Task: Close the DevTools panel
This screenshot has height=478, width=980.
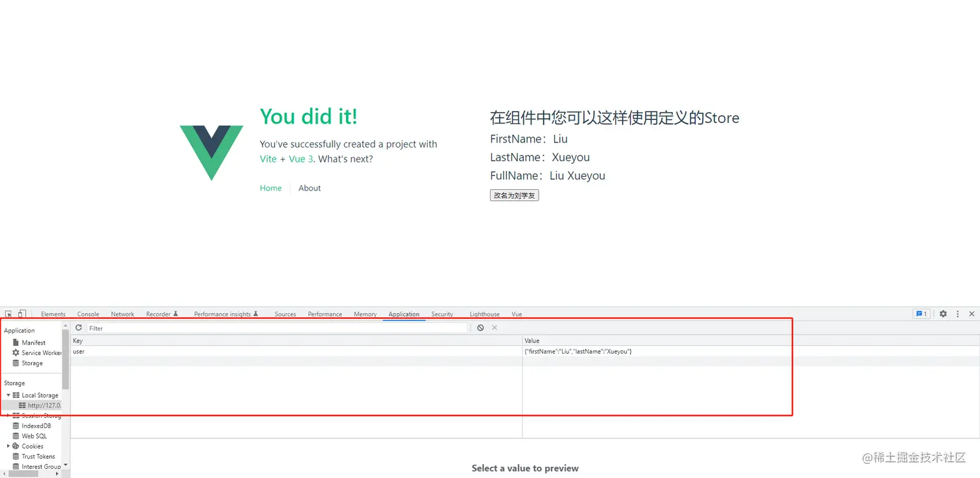Action: click(972, 314)
